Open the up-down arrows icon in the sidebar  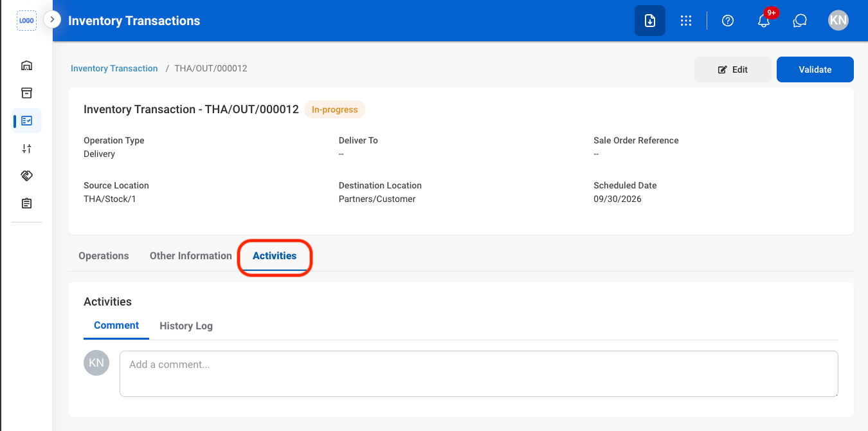(x=26, y=149)
